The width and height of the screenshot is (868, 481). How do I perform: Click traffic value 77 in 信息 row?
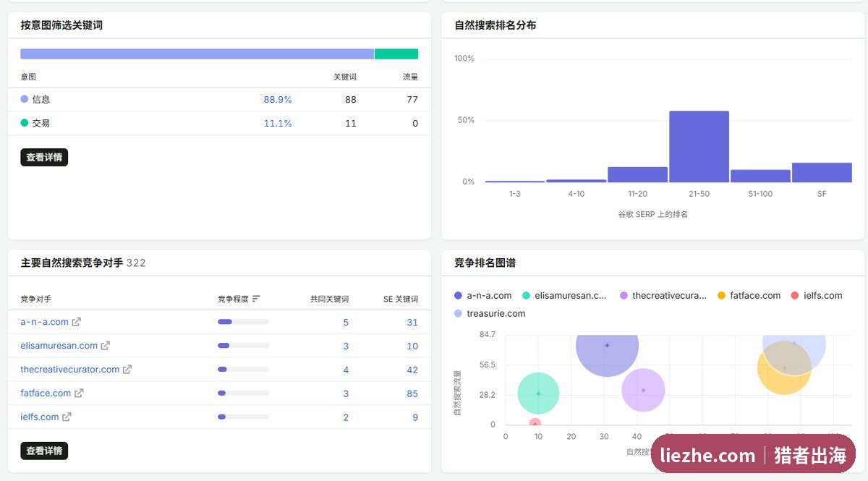[412, 100]
